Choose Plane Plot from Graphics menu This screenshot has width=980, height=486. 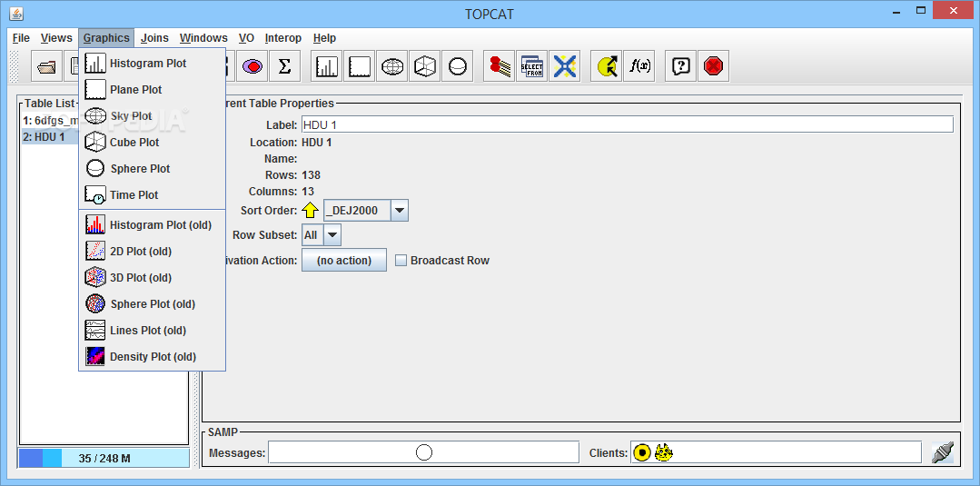pyautogui.click(x=152, y=89)
